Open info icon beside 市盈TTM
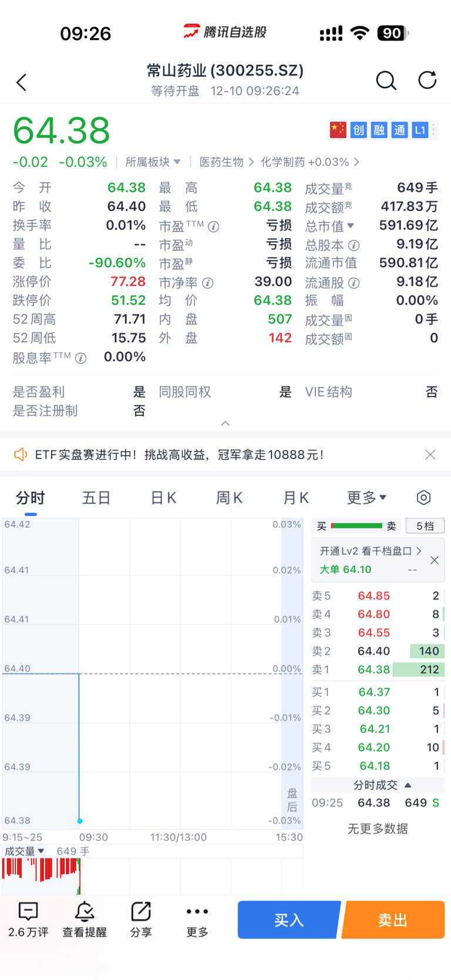This screenshot has width=451, height=980. [x=214, y=227]
